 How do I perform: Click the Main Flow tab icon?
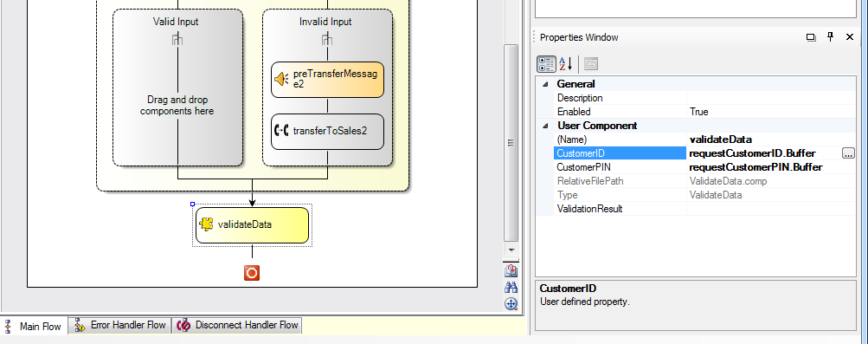tap(9, 327)
